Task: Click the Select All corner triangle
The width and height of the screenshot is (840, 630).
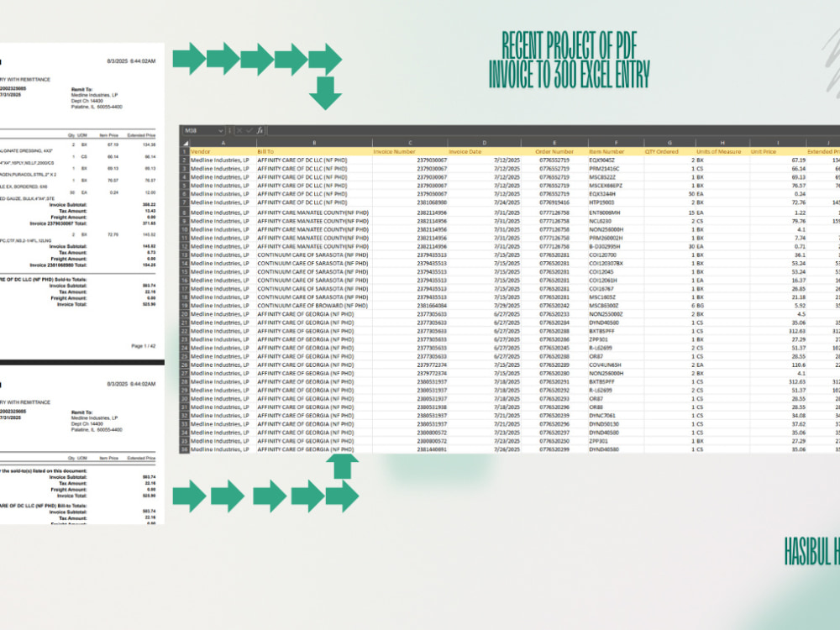Action: (x=185, y=143)
